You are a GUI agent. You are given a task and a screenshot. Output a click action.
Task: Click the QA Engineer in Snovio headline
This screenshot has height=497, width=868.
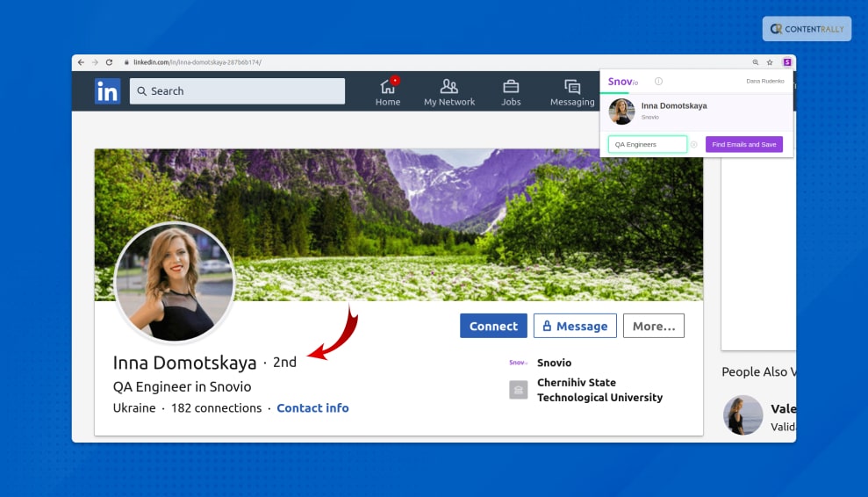click(x=183, y=386)
